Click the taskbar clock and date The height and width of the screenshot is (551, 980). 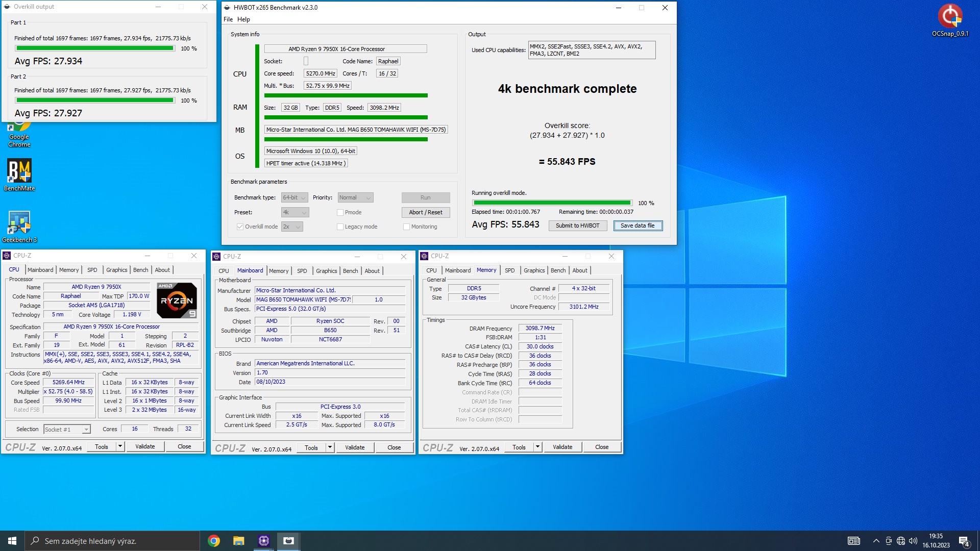coord(936,541)
